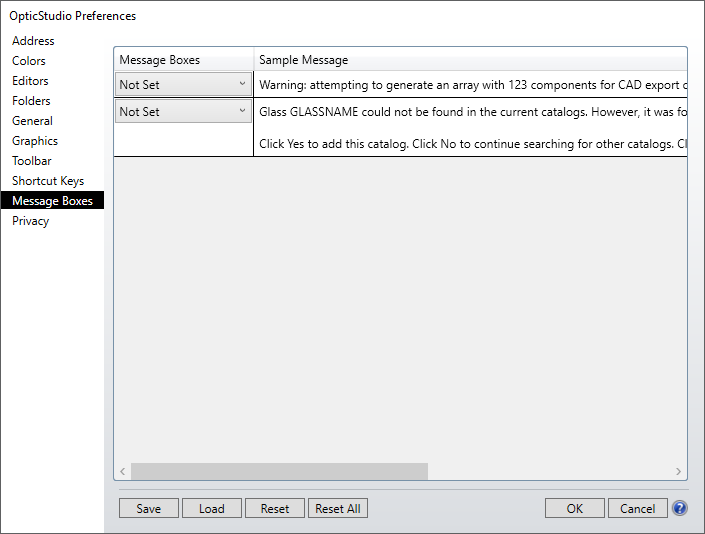Select the Message Boxes category
705x534 pixels.
[52, 201]
